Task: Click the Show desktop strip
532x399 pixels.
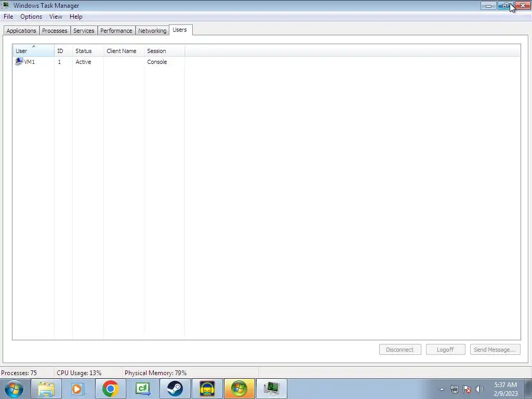Action: tap(528, 389)
